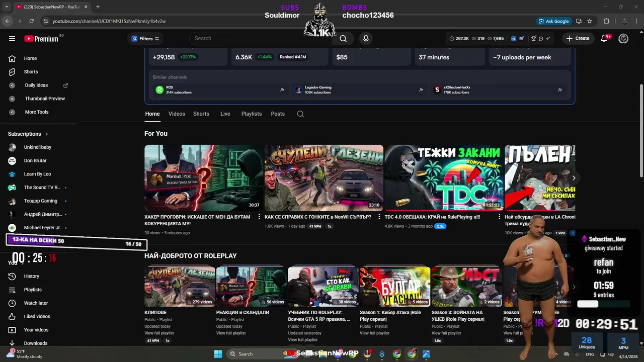Play ХАКЕР ПРОГОВОРИ video thumbnail
The image size is (644, 362).
[x=203, y=178]
